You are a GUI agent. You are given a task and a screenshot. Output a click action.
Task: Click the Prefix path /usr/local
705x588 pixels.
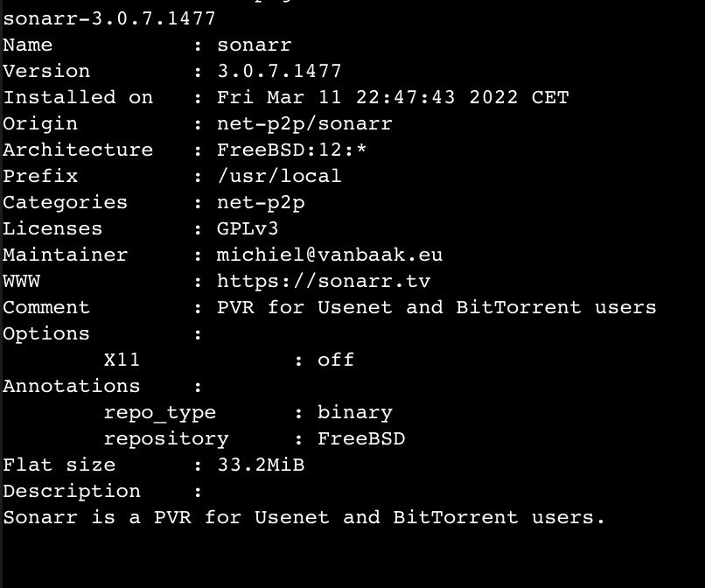[279, 176]
